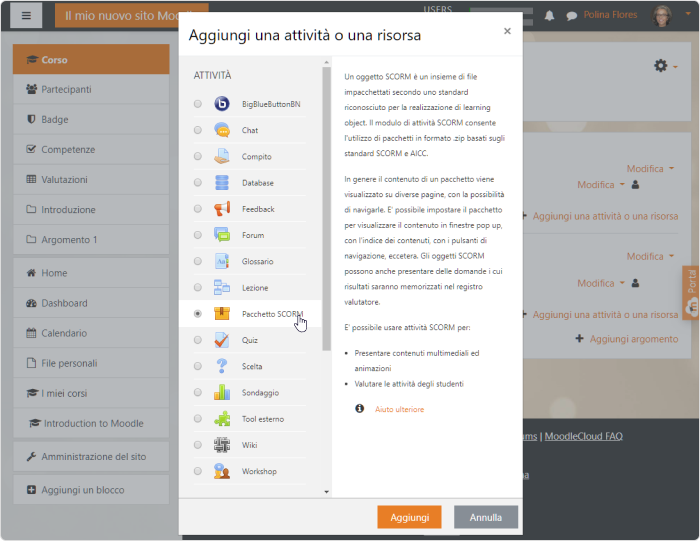Image resolution: width=700 pixels, height=541 pixels.
Task: Click the Annulla button
Action: [x=486, y=517]
